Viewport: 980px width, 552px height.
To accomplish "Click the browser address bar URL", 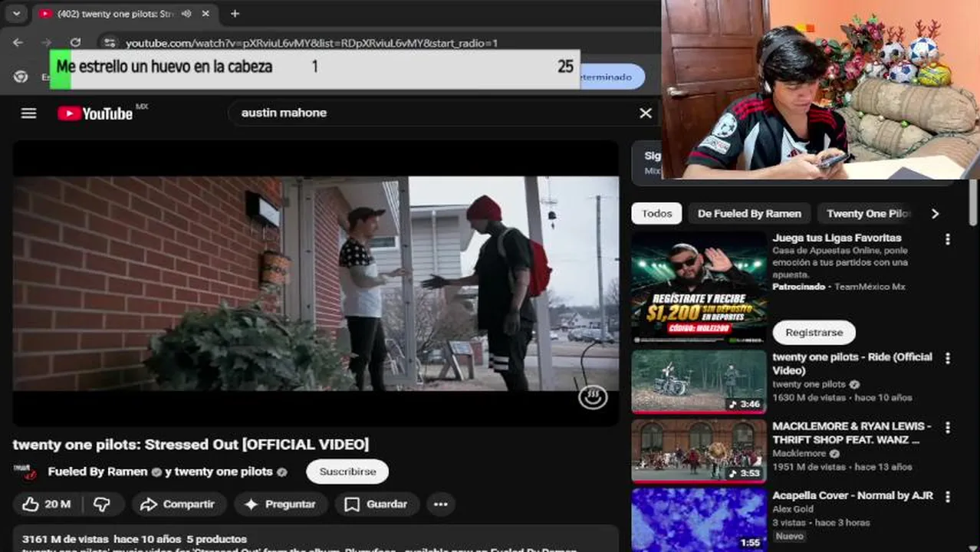I will tap(311, 43).
